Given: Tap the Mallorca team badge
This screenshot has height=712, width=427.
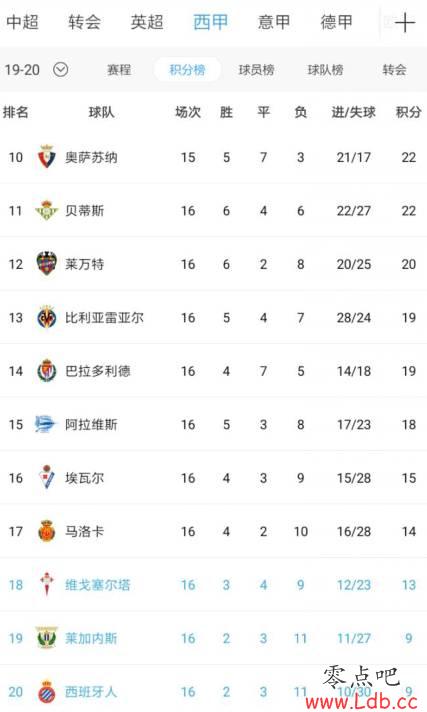Looking at the screenshot, I should [x=46, y=531].
